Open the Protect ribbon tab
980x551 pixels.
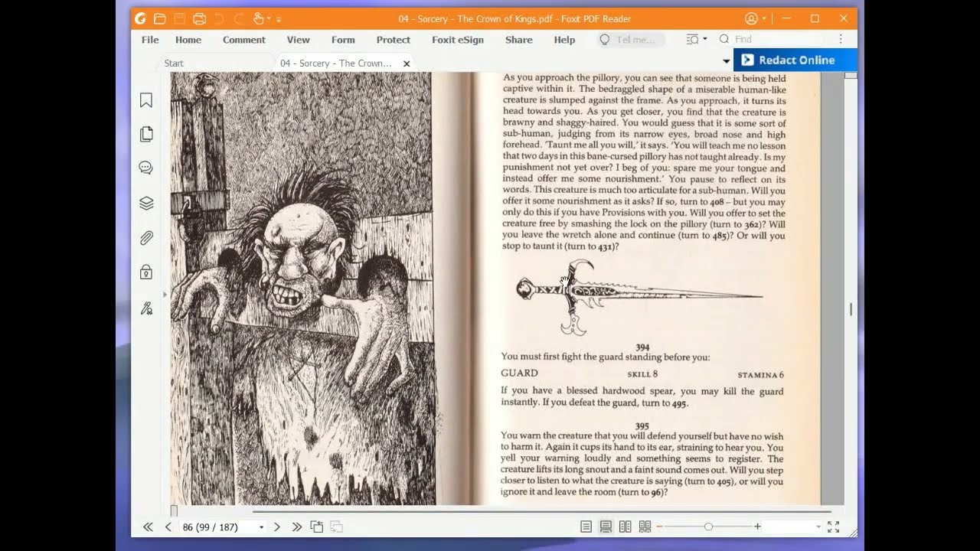(394, 40)
